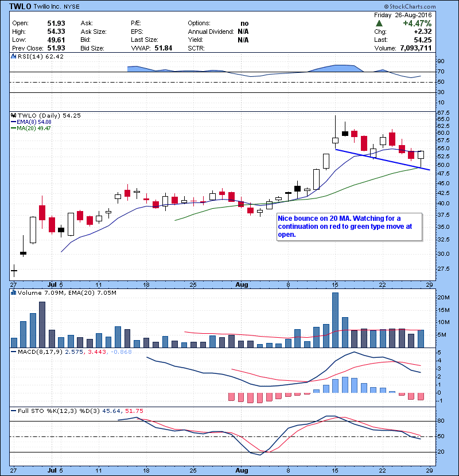Click the Annual Dividend label
The width and height of the screenshot is (459, 476).
click(211, 32)
